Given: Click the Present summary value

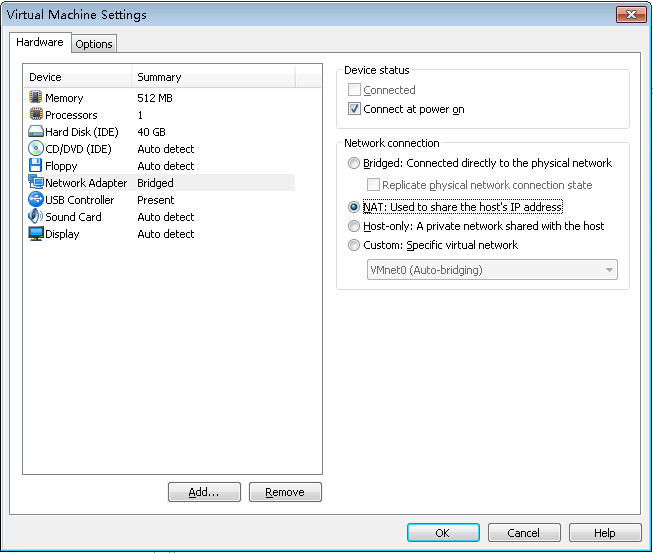Looking at the screenshot, I should tap(156, 200).
